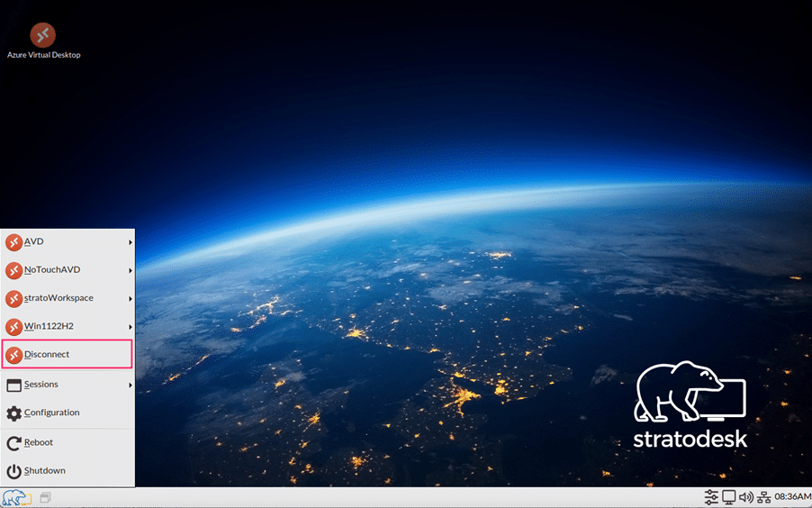Open the display monitor tray icon
This screenshot has height=508, width=812.
tap(729, 497)
